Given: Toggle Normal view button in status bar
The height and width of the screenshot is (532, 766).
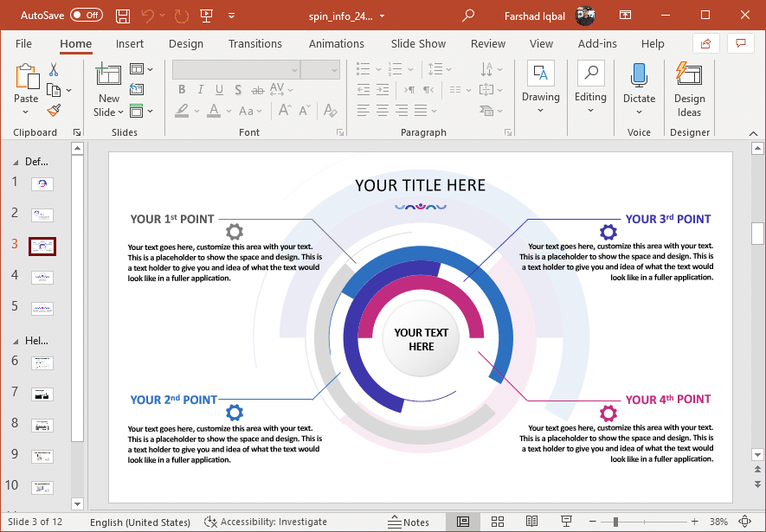Looking at the screenshot, I should coord(463,522).
